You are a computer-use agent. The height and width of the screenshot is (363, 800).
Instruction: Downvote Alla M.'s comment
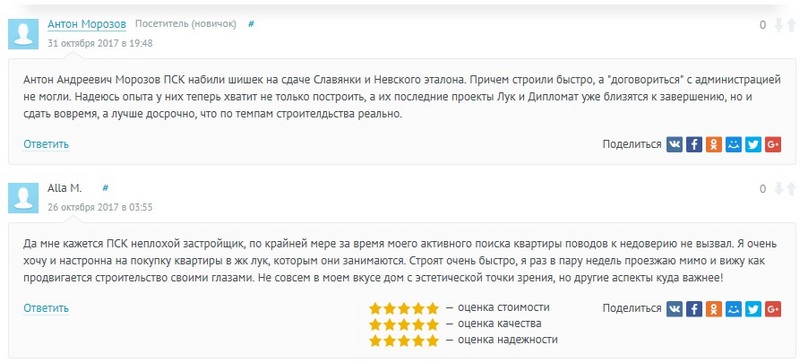click(779, 189)
